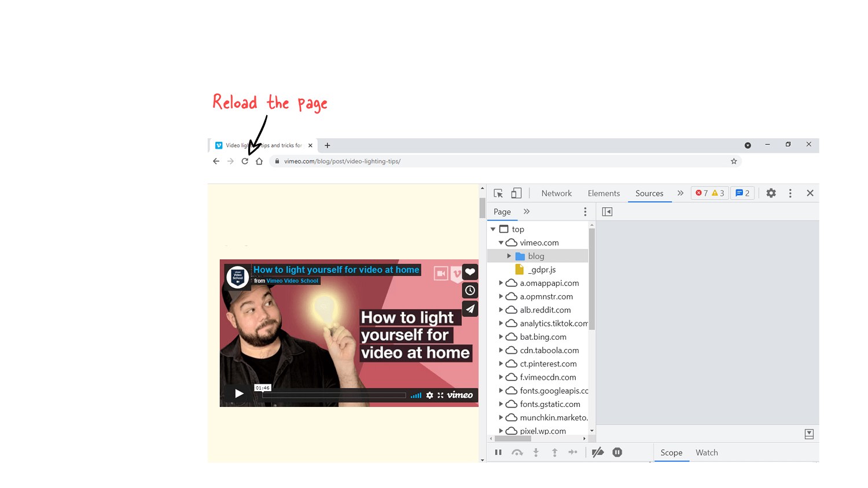Viewport: 868px width, 488px height.
Task: Show more Sources navigator tabs
Action: click(527, 212)
